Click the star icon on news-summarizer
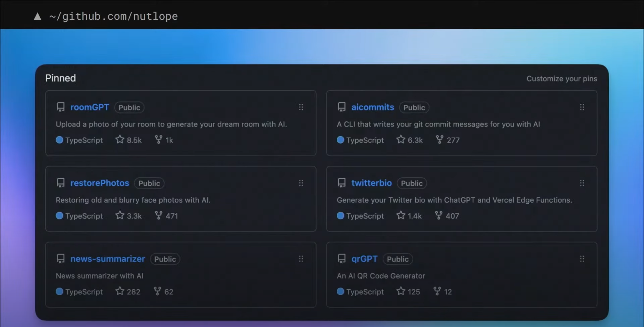This screenshot has height=327, width=644. pyautogui.click(x=120, y=291)
